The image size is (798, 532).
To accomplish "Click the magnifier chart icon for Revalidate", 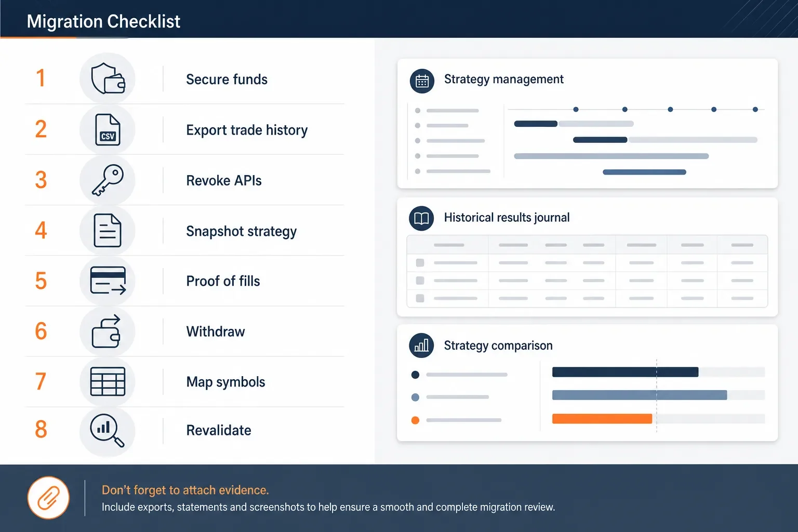I will point(108,431).
